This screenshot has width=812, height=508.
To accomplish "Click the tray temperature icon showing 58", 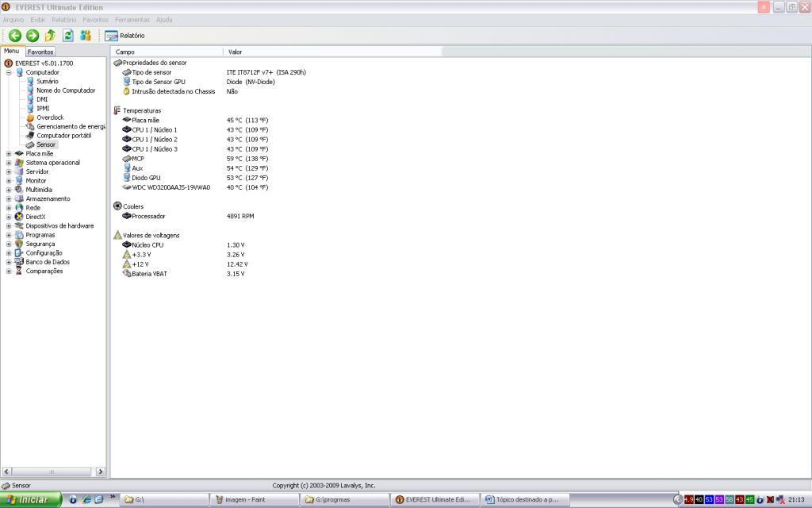I will click(730, 500).
